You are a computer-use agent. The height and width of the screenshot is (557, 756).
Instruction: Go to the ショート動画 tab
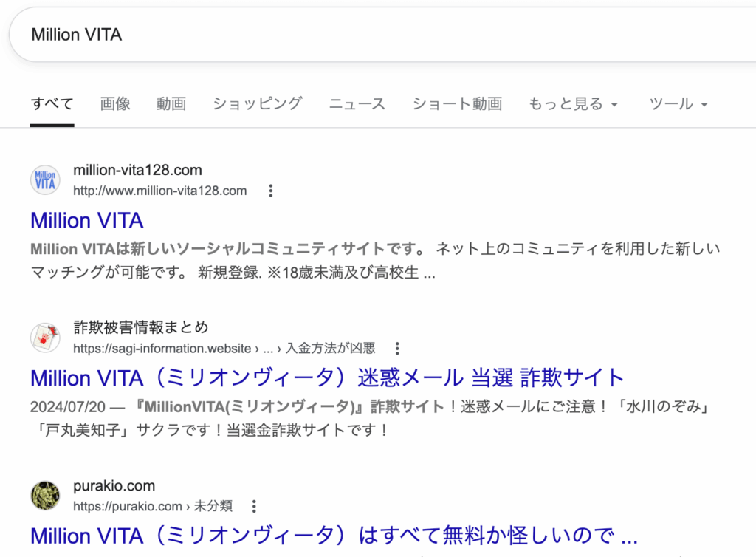[x=457, y=104]
